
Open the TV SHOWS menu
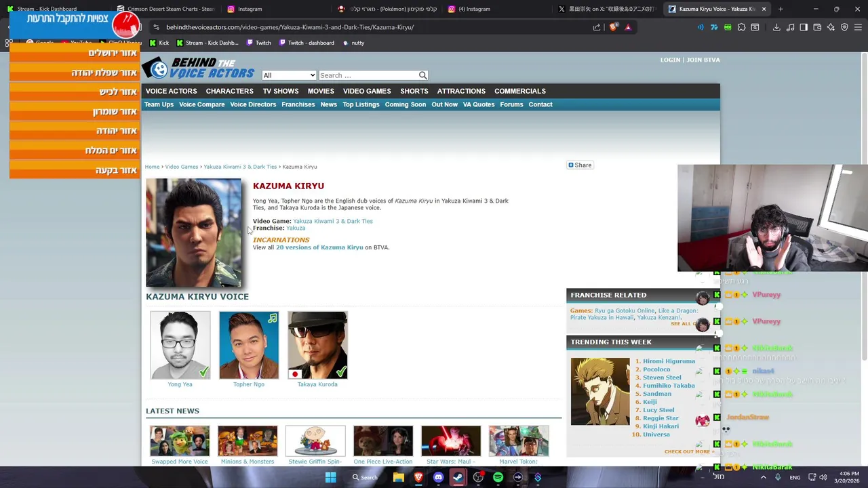point(281,91)
